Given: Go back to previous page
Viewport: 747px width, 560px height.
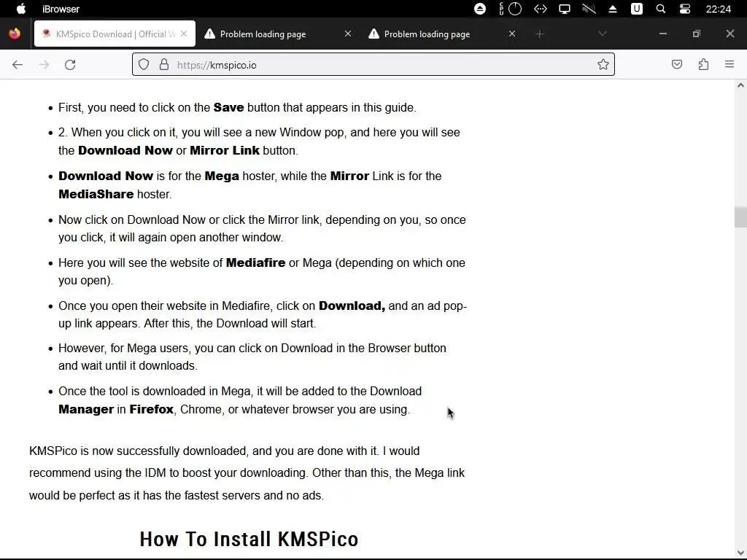Looking at the screenshot, I should pos(18,65).
